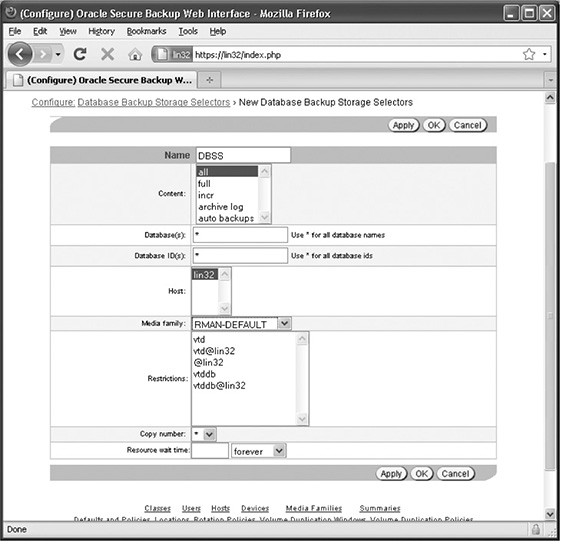
Task: Click the bottom Apply button
Action: point(391,474)
